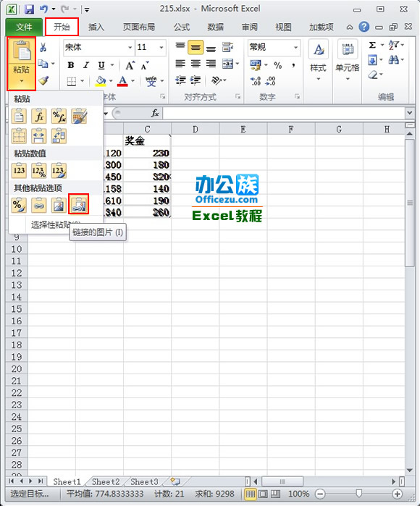Click the font color A button

click(122, 80)
